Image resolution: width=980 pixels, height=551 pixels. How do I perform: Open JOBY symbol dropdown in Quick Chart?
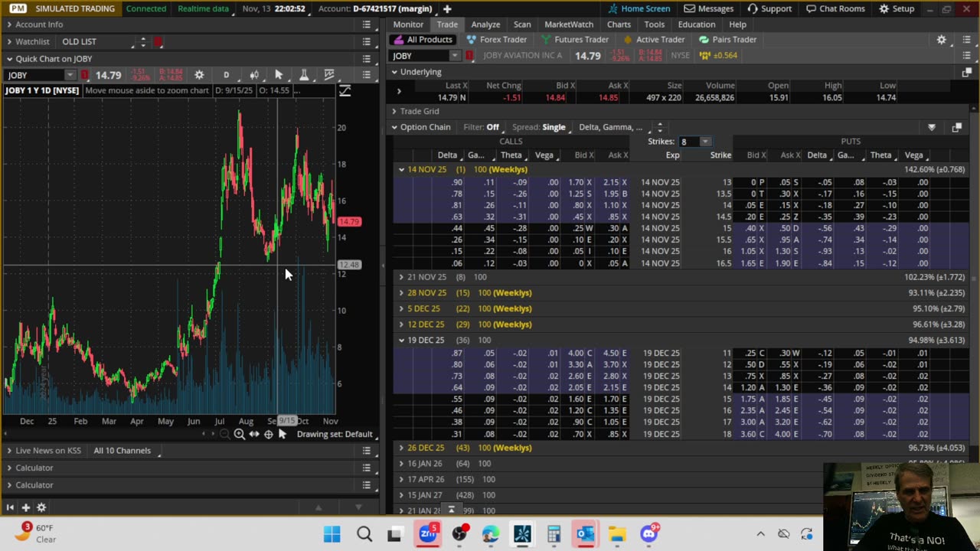[70, 75]
